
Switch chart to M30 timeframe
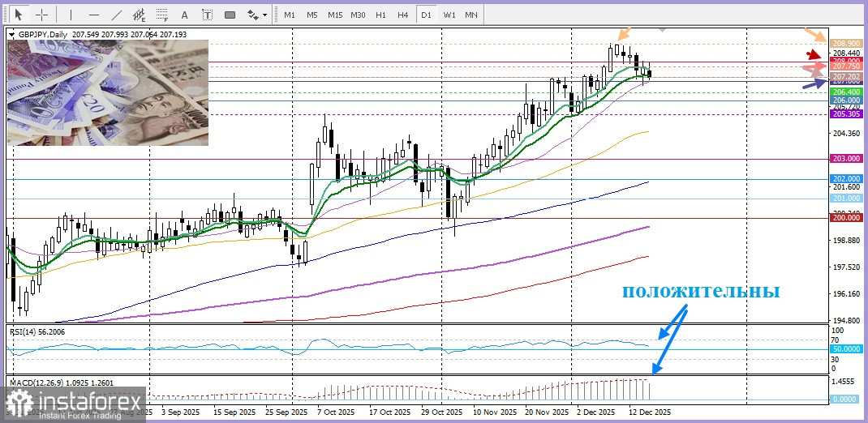tap(358, 15)
